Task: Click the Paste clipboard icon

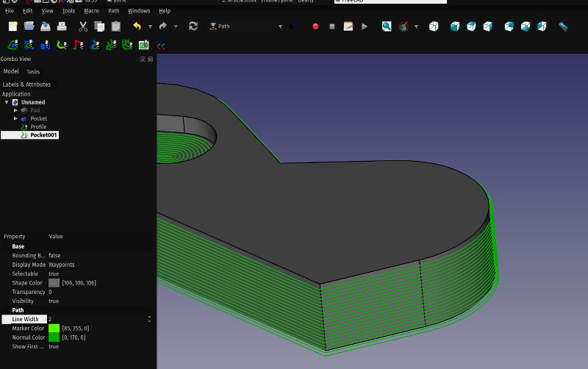Action: [116, 26]
